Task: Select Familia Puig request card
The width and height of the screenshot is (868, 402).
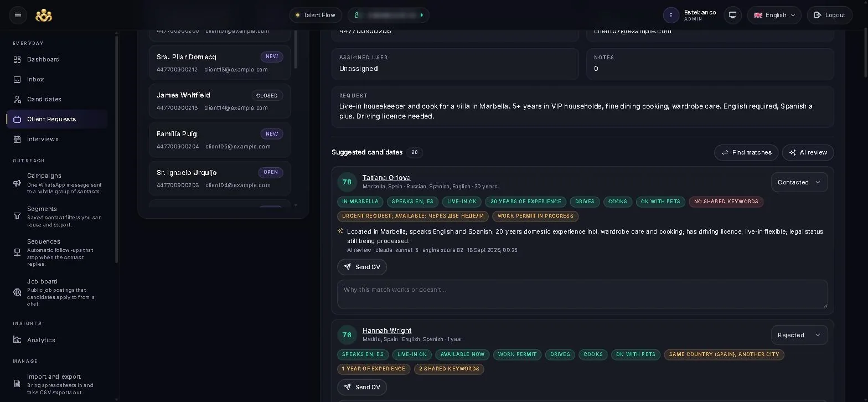Action: [220, 140]
